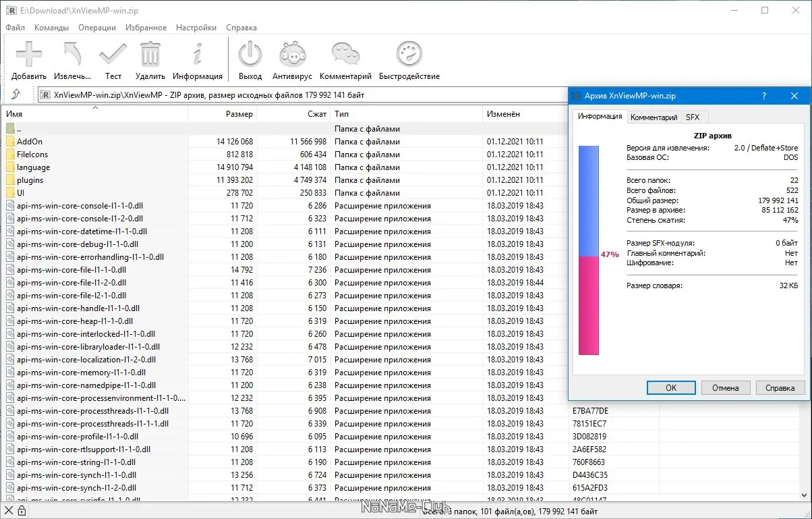This screenshot has height=519, width=812.
Task: Click the size value 14 126 068
Action: point(235,142)
